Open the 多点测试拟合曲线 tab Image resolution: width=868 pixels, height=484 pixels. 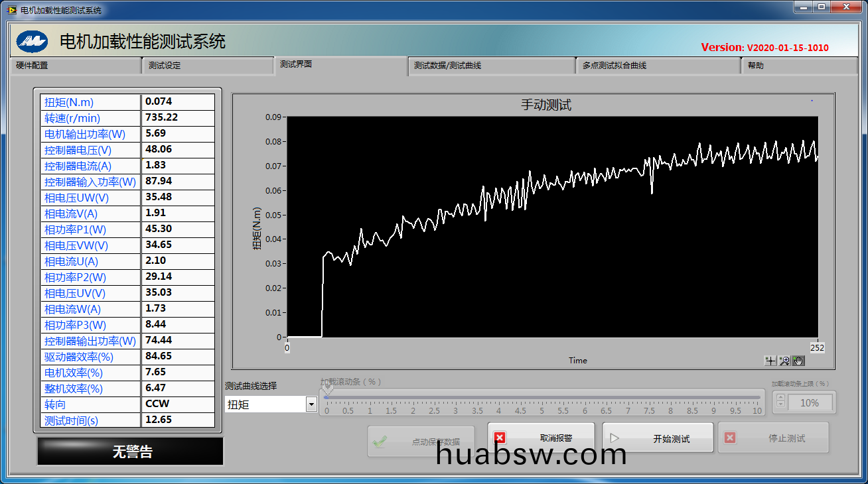tap(657, 66)
